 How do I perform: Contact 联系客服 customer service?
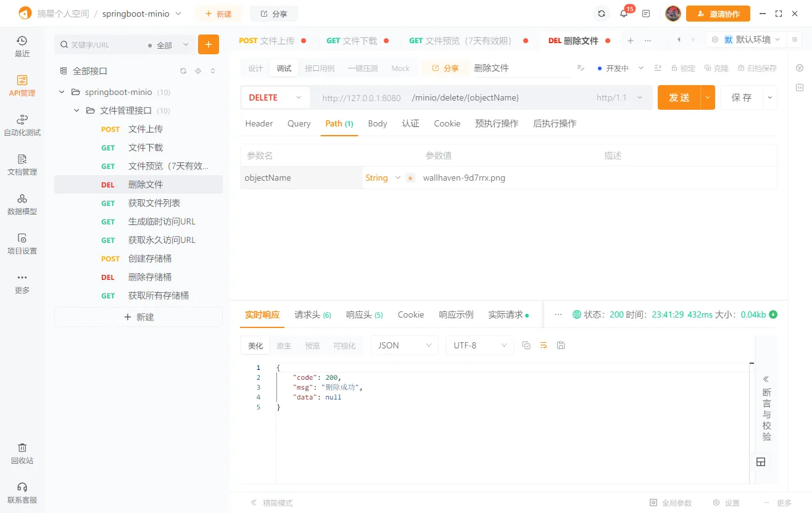pyautogui.click(x=22, y=493)
